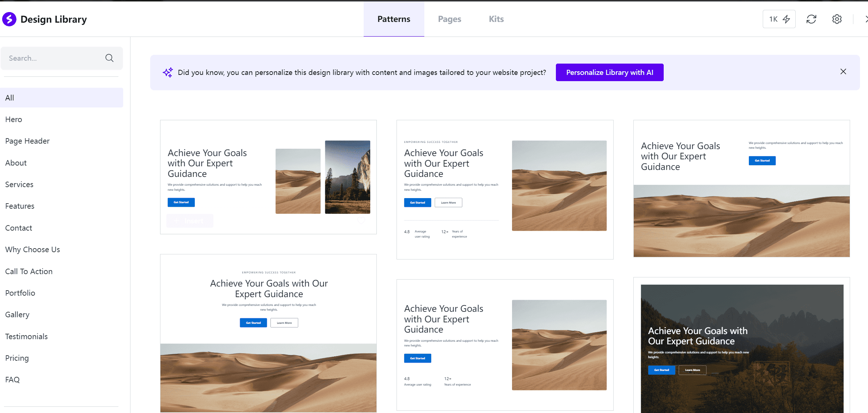The image size is (868, 413).
Task: Open pattern with wide dune image below heading
Action: pyautogui.click(x=742, y=189)
